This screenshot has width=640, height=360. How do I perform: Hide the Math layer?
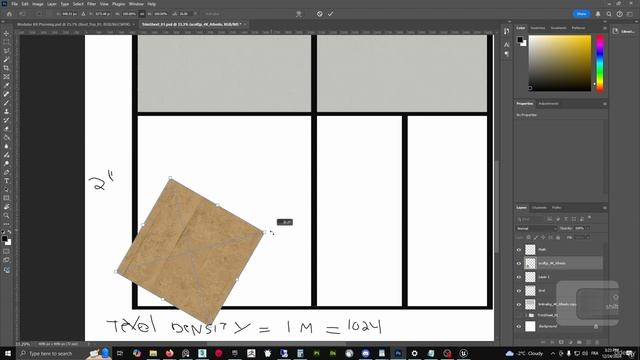(x=519, y=249)
